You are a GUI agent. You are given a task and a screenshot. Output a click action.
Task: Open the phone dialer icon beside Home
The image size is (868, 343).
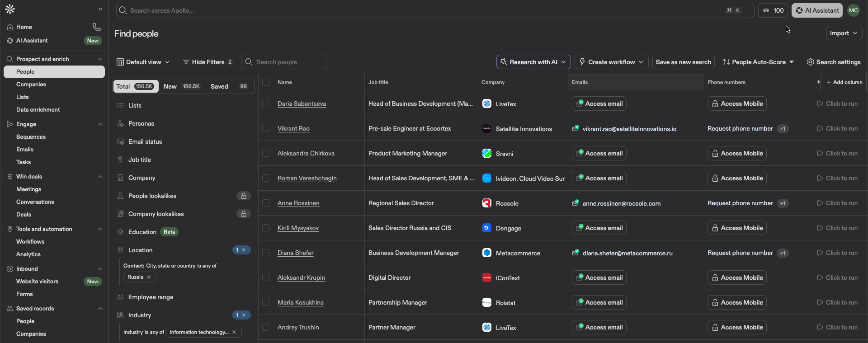97,27
